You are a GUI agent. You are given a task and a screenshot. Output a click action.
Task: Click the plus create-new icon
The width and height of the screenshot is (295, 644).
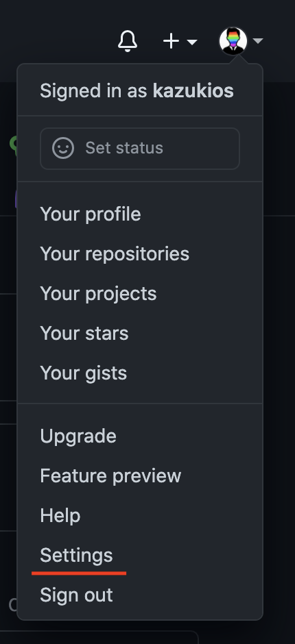[x=171, y=41]
